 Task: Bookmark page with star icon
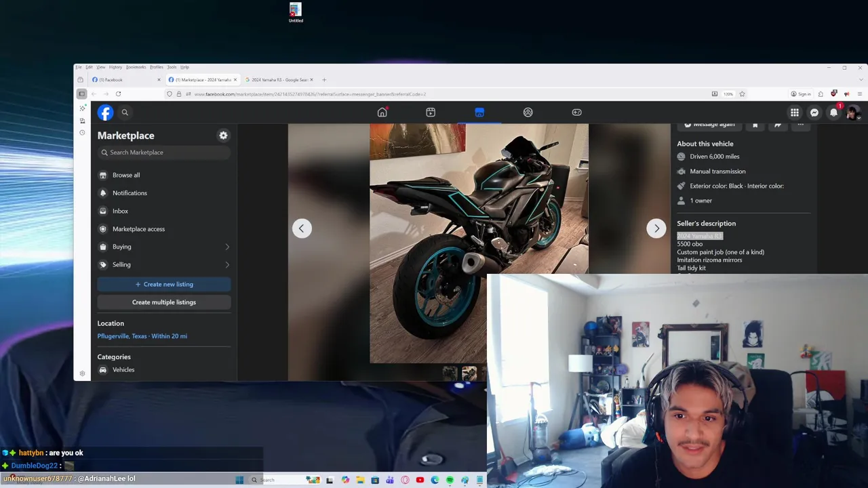pos(742,94)
